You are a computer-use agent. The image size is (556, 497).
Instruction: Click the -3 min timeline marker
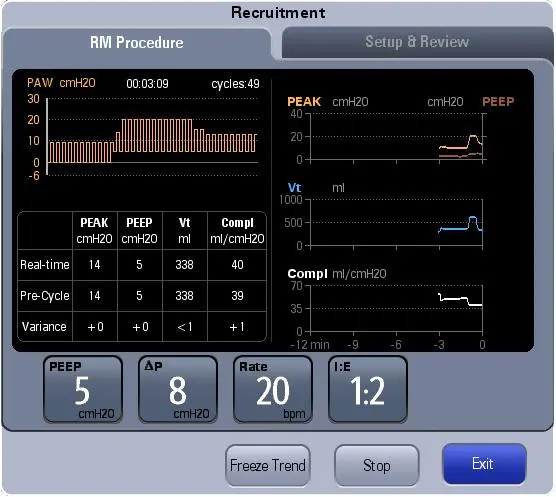pyautogui.click(x=439, y=345)
